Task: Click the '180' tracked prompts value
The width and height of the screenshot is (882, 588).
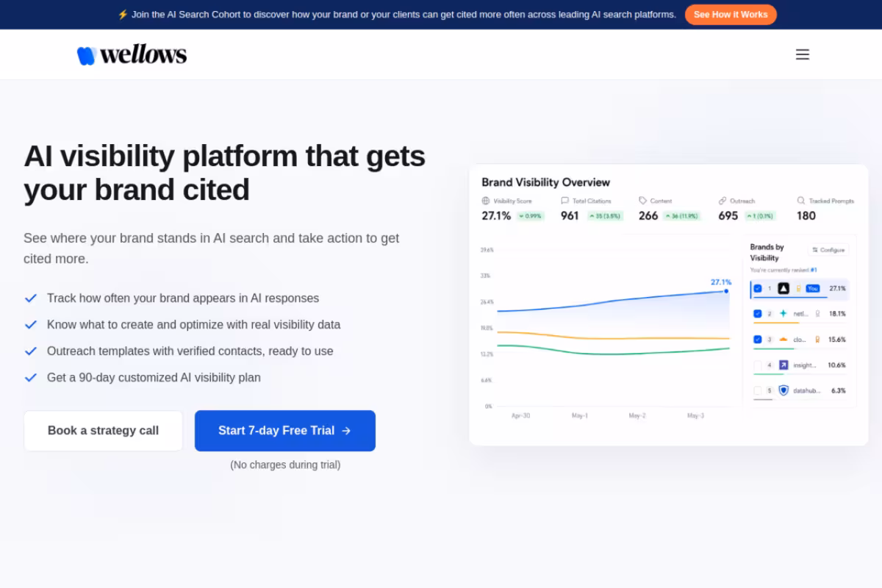Action: tap(806, 216)
